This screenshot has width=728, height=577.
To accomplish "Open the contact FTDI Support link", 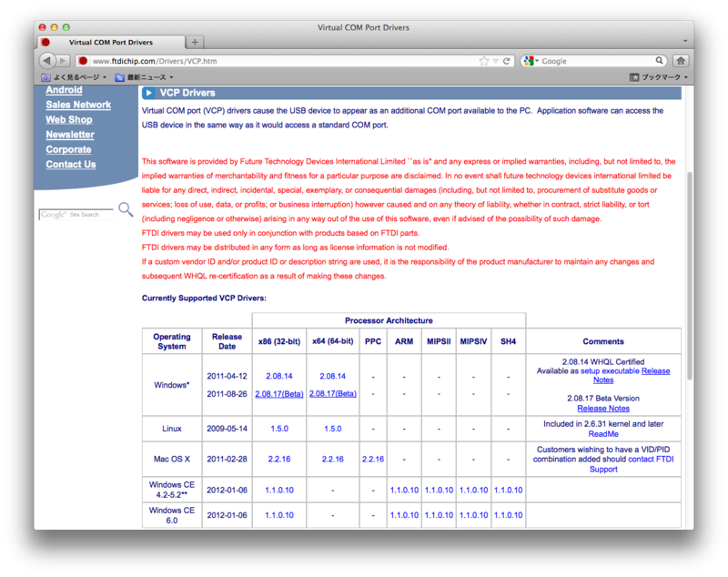I will pyautogui.click(x=651, y=459).
